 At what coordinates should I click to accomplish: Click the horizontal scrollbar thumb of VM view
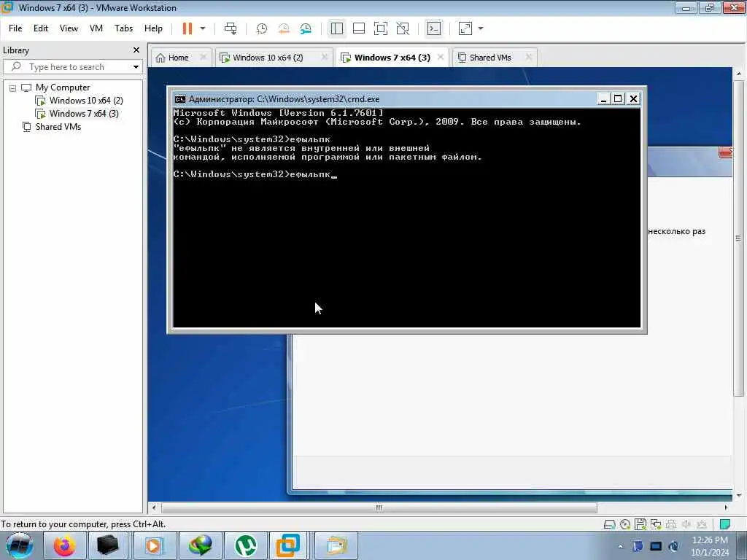tap(379, 507)
